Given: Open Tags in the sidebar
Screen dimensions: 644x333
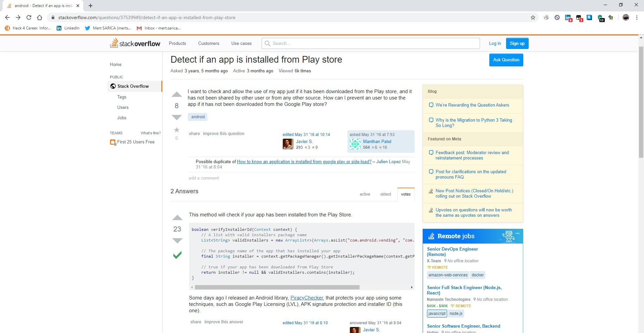Looking at the screenshot, I should point(122,97).
